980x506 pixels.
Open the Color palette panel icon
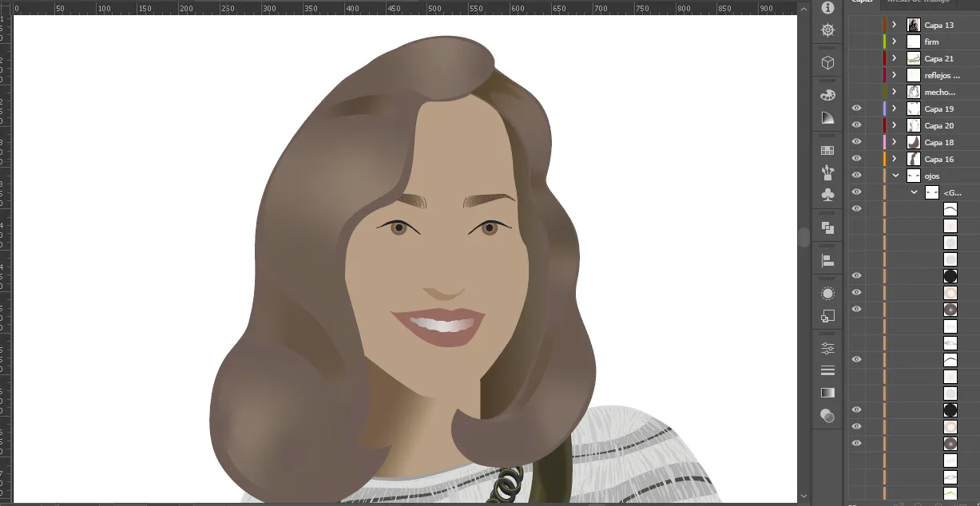827,95
